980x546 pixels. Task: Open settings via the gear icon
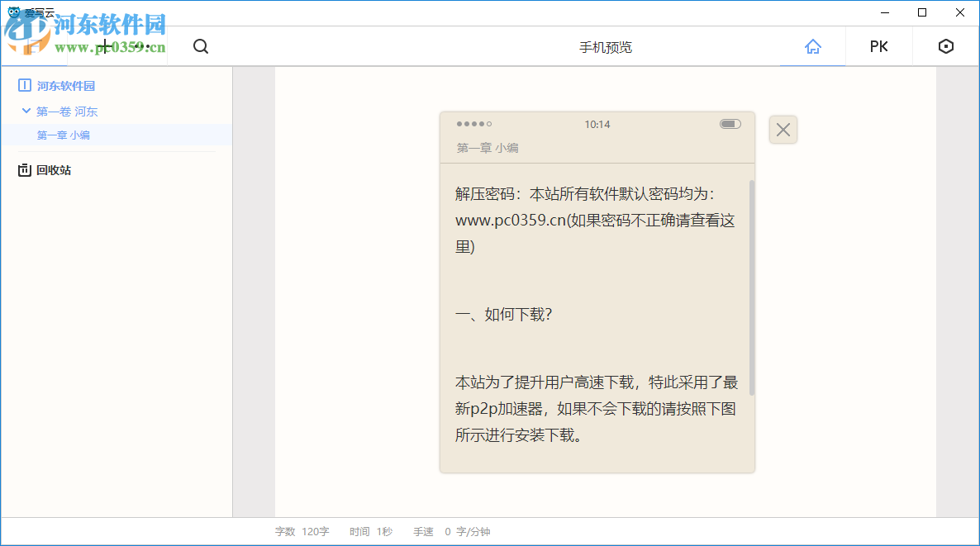(x=945, y=46)
